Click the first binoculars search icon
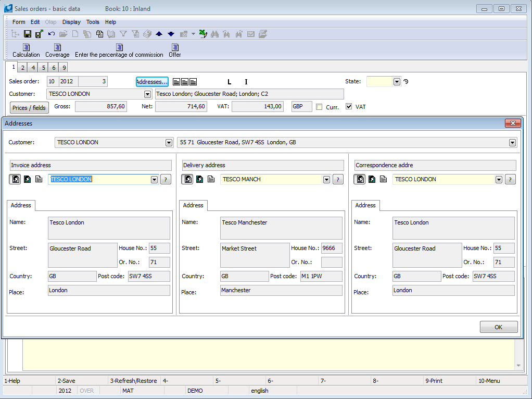 (215, 34)
